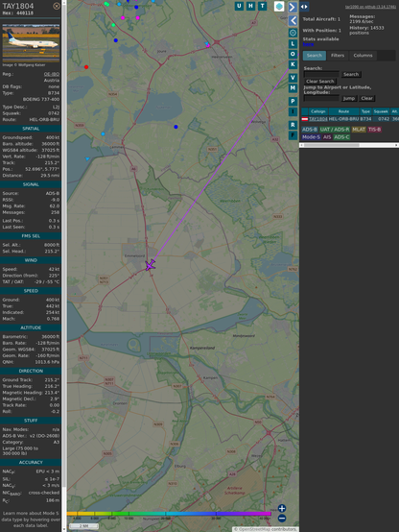Image resolution: width=399 pixels, height=532 pixels.
Task: Collapse sidebar with left chevron button
Action: (293, 21)
